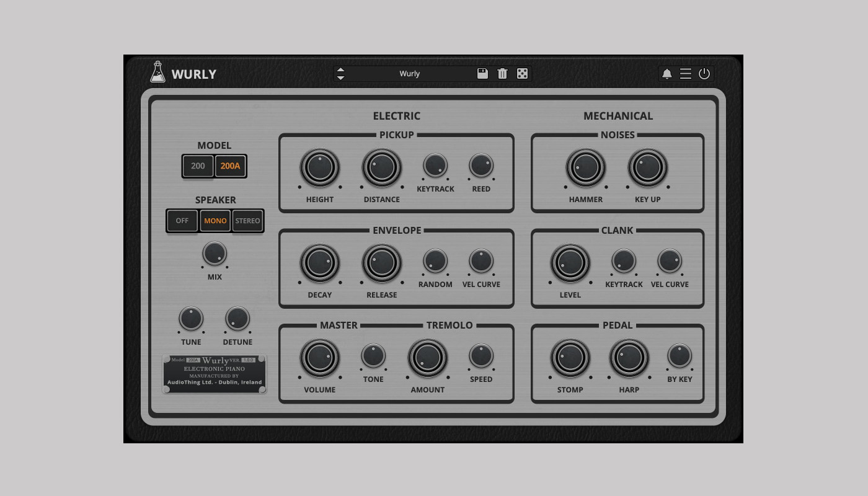Click the master TONE knob
Screen dimensions: 868x496
click(373, 356)
